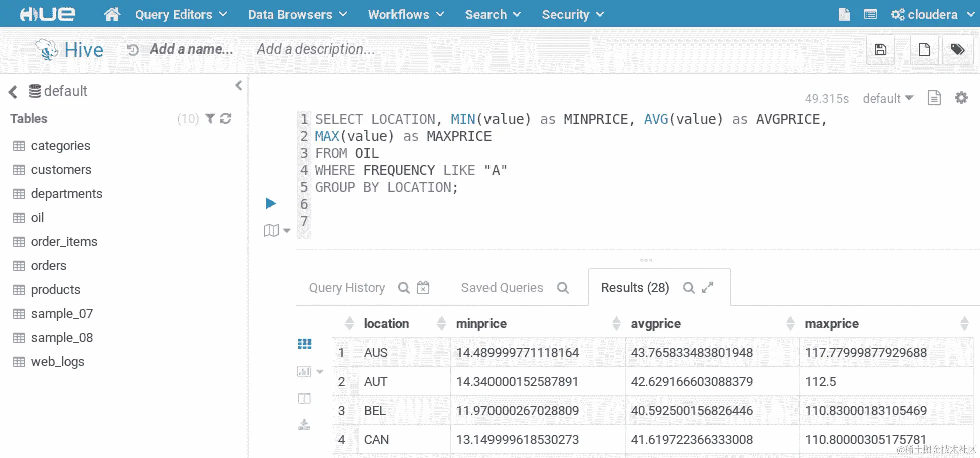Switch to the Saved Queries tab

coord(502,288)
